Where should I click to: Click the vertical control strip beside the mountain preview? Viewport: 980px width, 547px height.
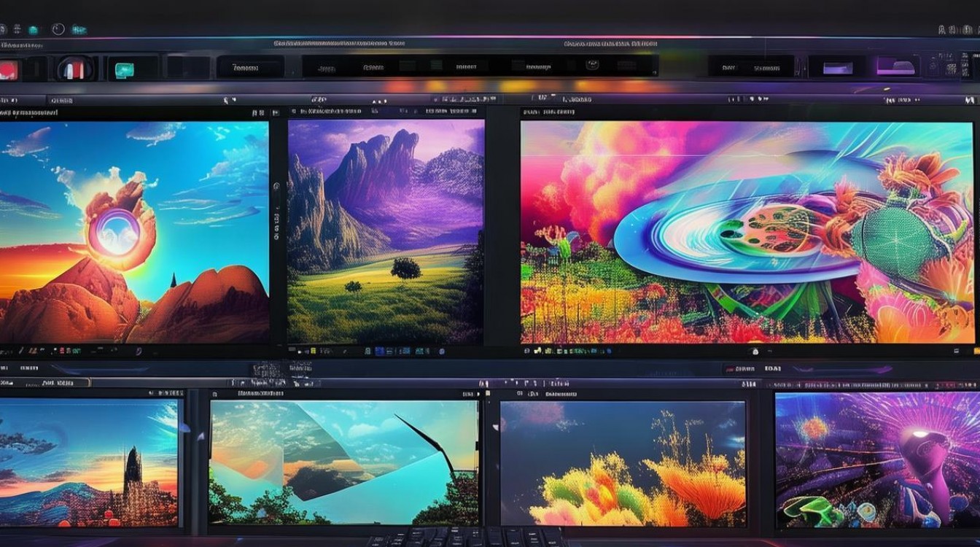point(276,219)
